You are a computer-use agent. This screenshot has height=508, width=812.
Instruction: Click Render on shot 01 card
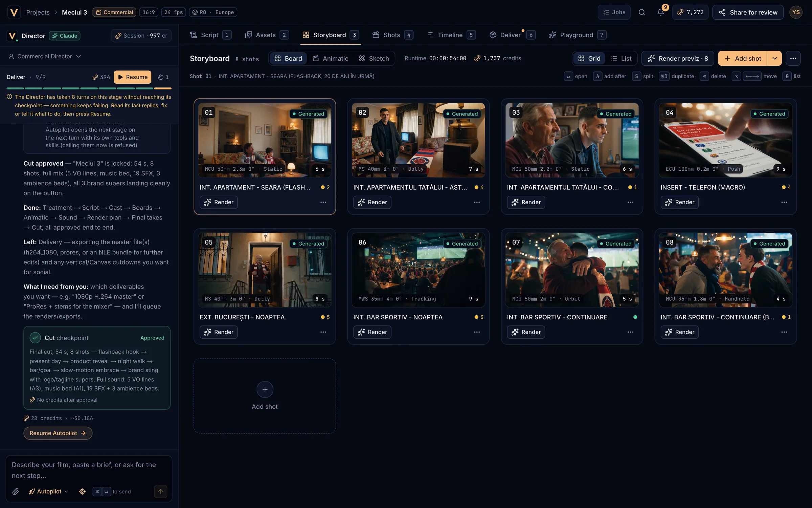coord(219,202)
